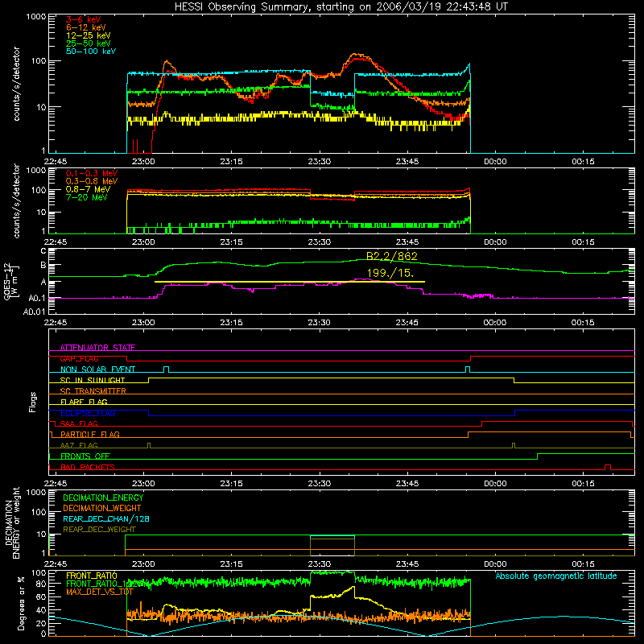Viewport: 644px width, 644px height.
Task: Click counts/s/detector axis title of the MeV panel
Action: coord(16,200)
